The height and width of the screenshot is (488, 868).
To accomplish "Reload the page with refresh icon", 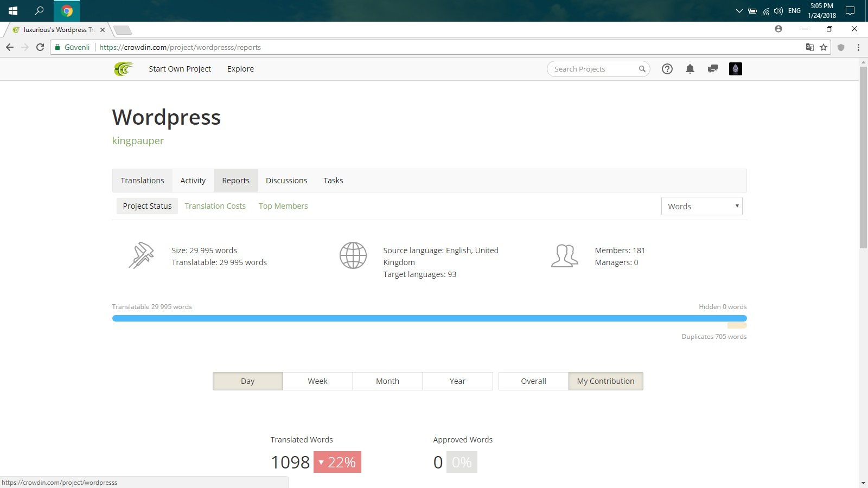I will (x=40, y=47).
